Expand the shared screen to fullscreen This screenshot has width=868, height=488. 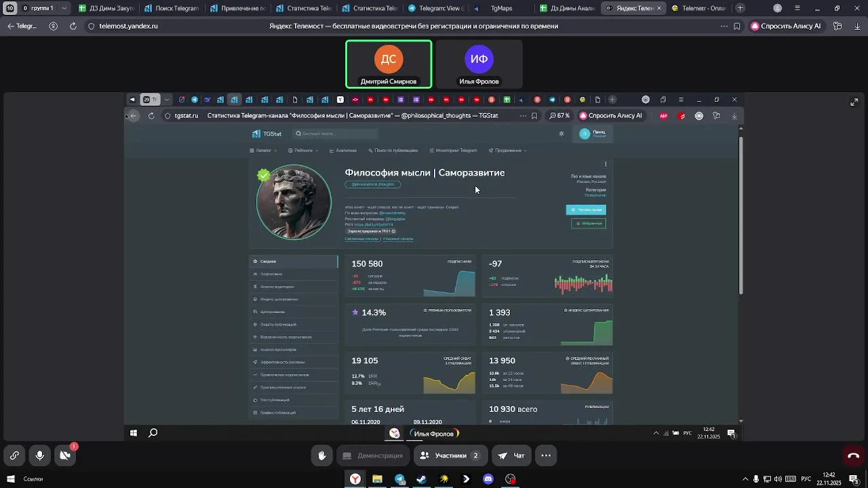(854, 102)
